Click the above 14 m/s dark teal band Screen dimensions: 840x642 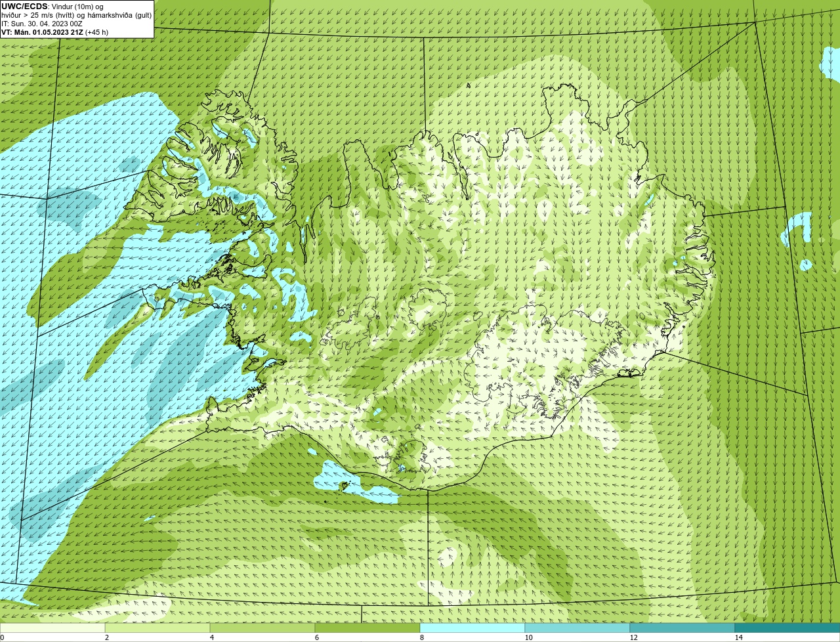(787, 628)
